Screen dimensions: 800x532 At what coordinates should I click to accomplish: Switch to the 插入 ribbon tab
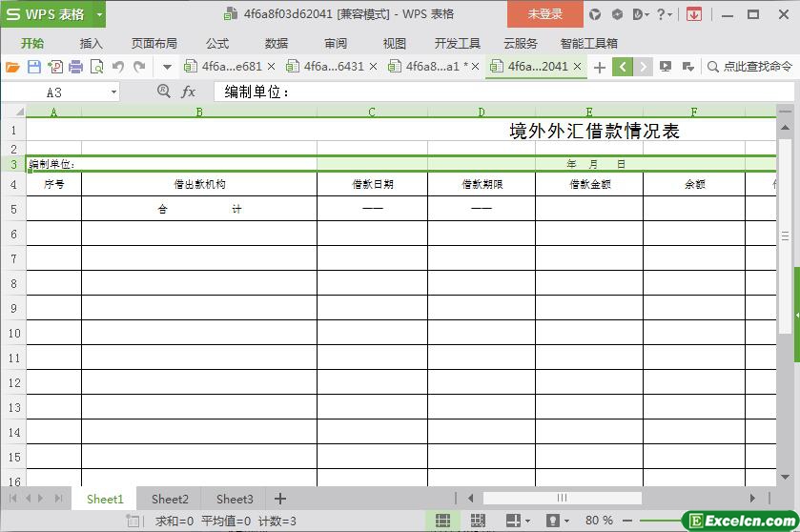click(91, 43)
